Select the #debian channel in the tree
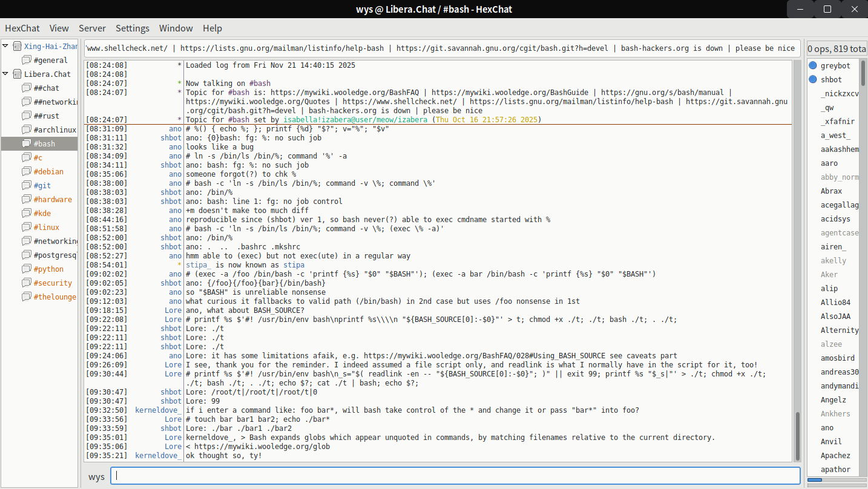The image size is (868, 489). 48,171
